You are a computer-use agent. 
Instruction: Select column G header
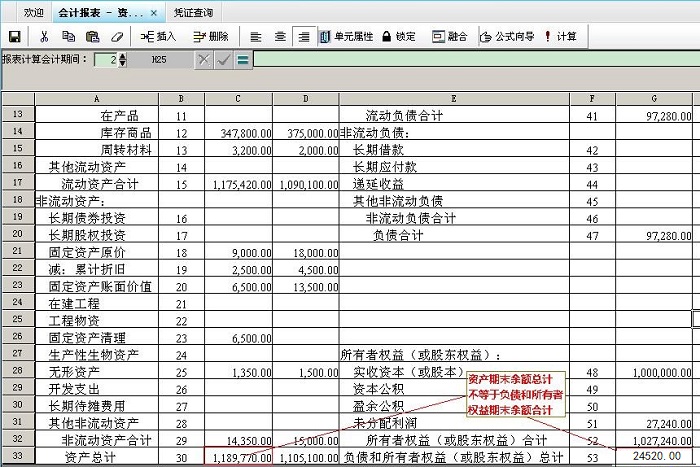[654, 99]
